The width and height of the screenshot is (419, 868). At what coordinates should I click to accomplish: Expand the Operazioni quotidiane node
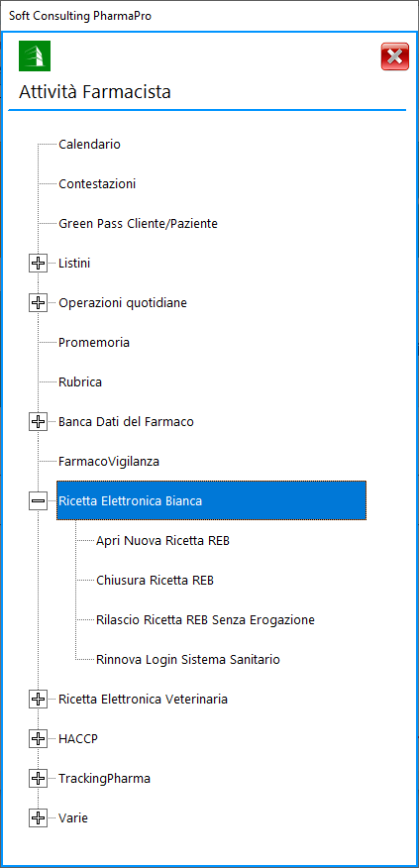(x=38, y=303)
